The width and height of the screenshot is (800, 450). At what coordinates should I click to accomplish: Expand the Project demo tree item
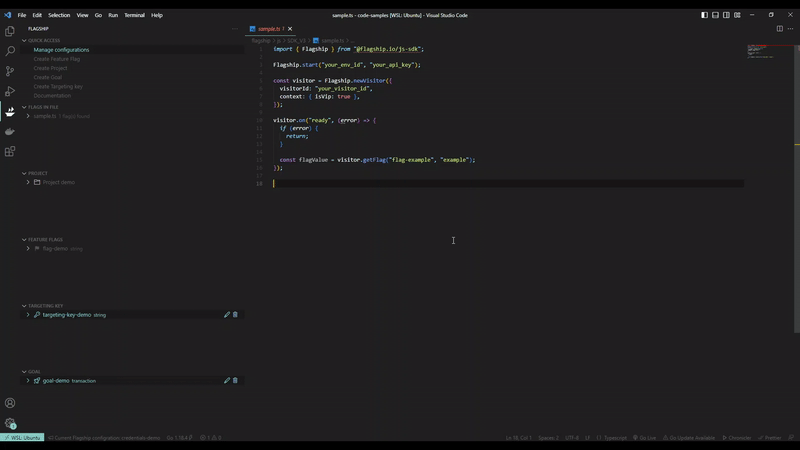(x=28, y=182)
